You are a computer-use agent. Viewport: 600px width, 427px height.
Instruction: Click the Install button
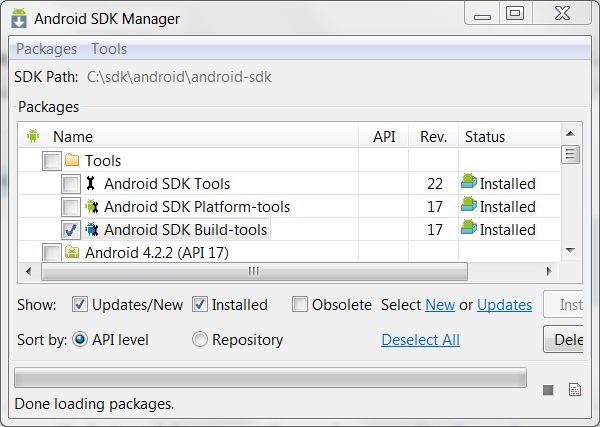pos(563,304)
